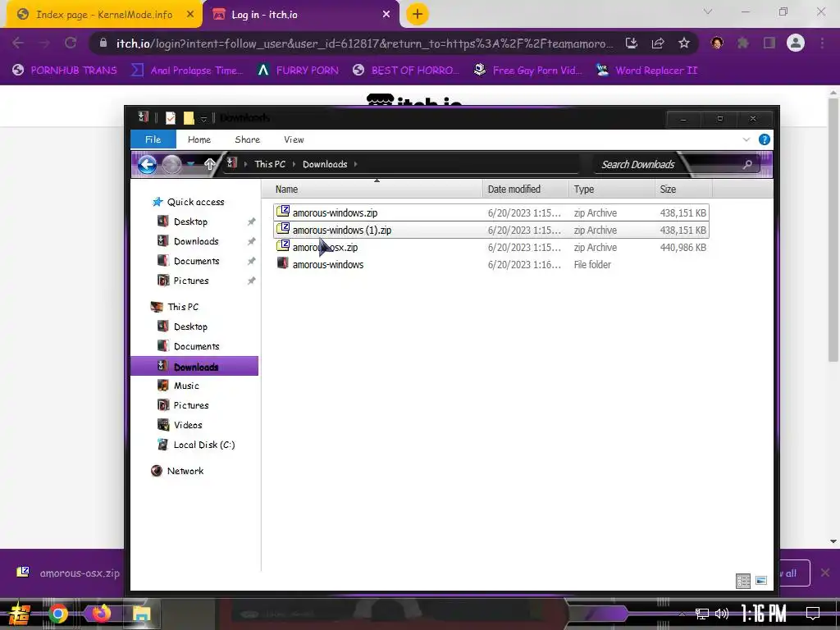The width and height of the screenshot is (840, 630).
Task: Open Desktop under This PC
Action: click(x=190, y=326)
